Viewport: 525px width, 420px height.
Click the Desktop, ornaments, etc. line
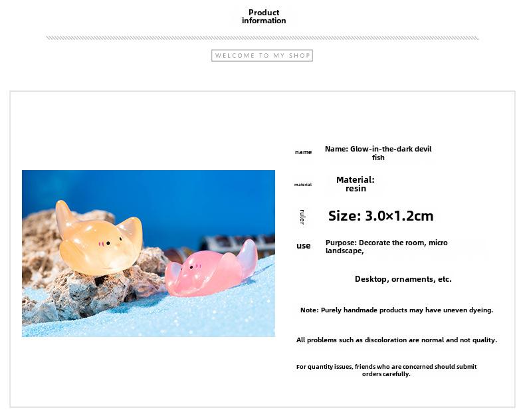[x=403, y=279]
